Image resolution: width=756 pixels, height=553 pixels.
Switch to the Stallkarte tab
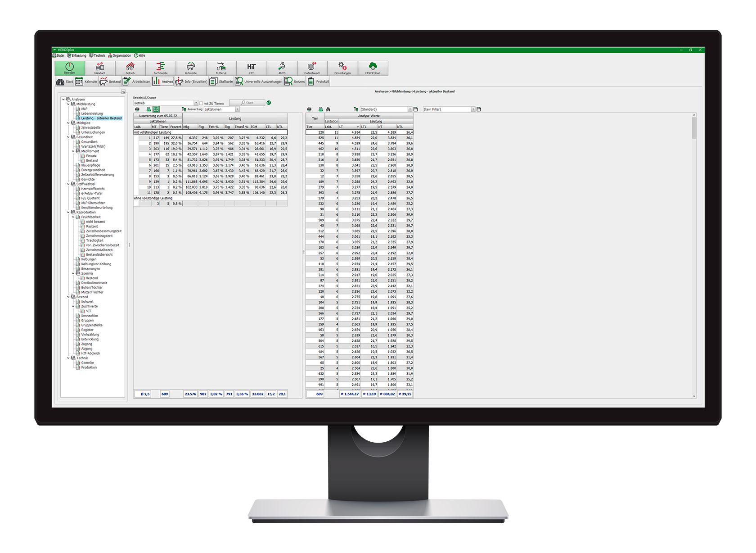[221, 82]
